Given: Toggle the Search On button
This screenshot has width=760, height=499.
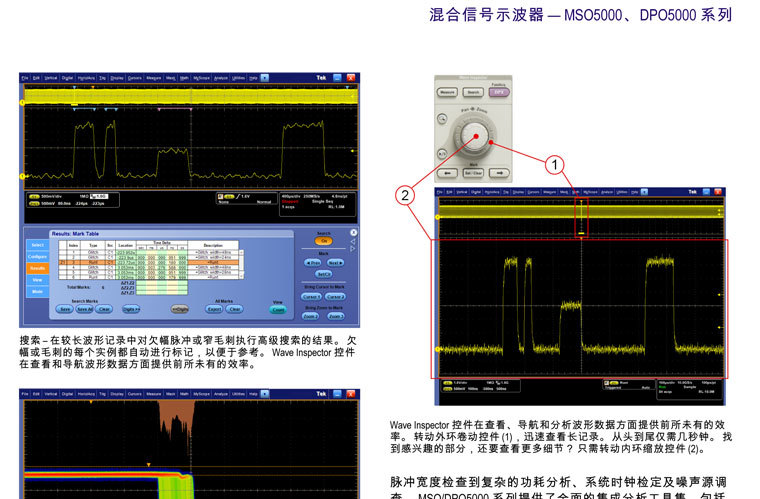Looking at the screenshot, I should coord(324,241).
